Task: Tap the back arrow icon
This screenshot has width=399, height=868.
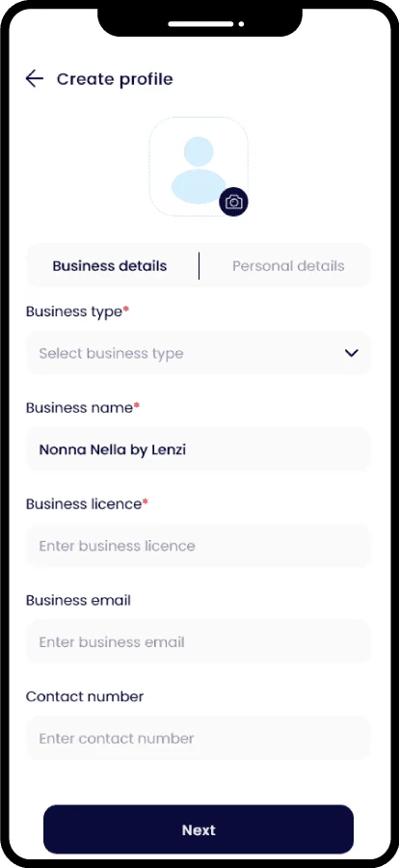Action: (x=35, y=79)
